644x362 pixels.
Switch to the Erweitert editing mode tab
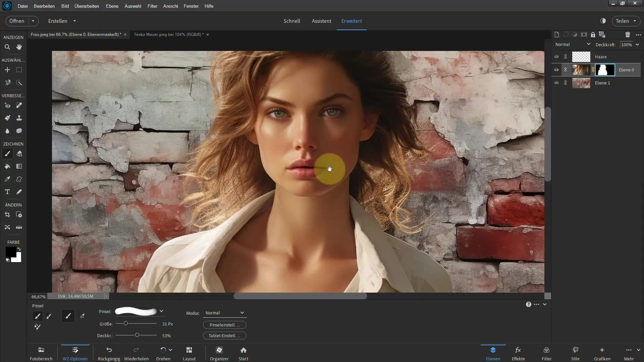pos(352,21)
